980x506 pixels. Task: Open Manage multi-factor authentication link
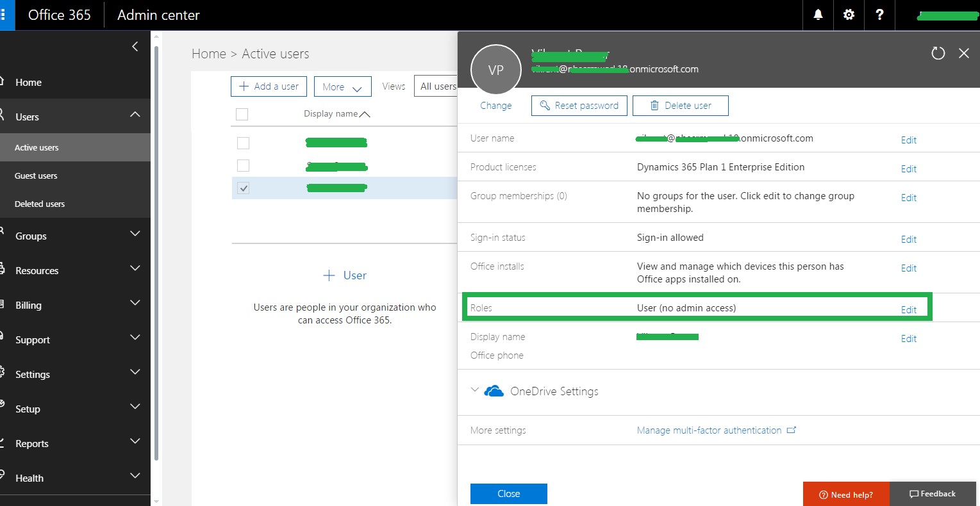click(709, 430)
